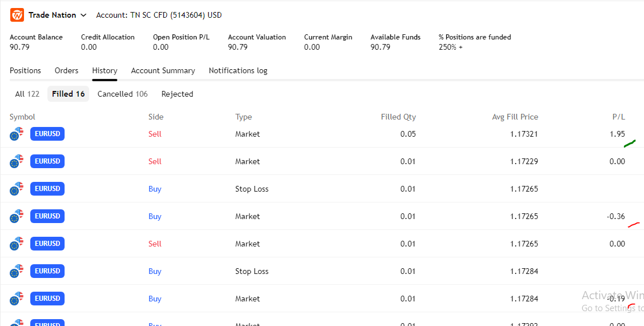Filter history by Rejected orders
644x326 pixels.
pos(177,94)
